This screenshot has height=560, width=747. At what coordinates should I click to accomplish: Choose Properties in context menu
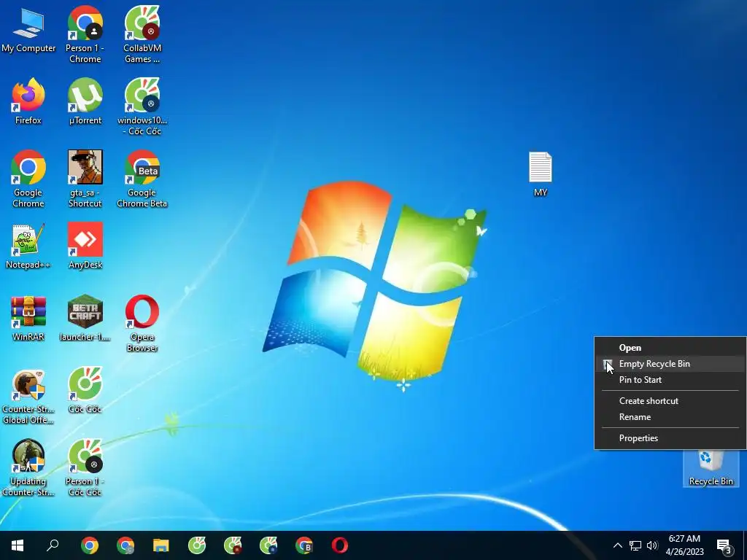(x=670, y=438)
